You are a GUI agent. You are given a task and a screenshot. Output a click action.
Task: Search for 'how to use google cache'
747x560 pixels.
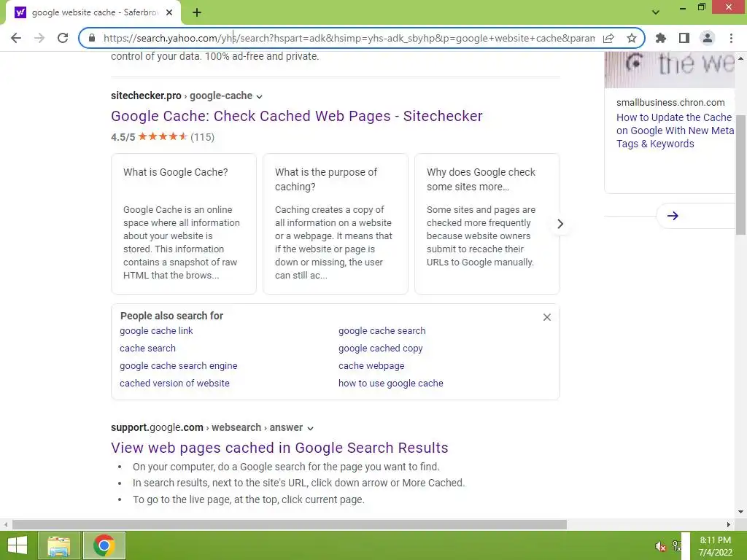pos(391,383)
